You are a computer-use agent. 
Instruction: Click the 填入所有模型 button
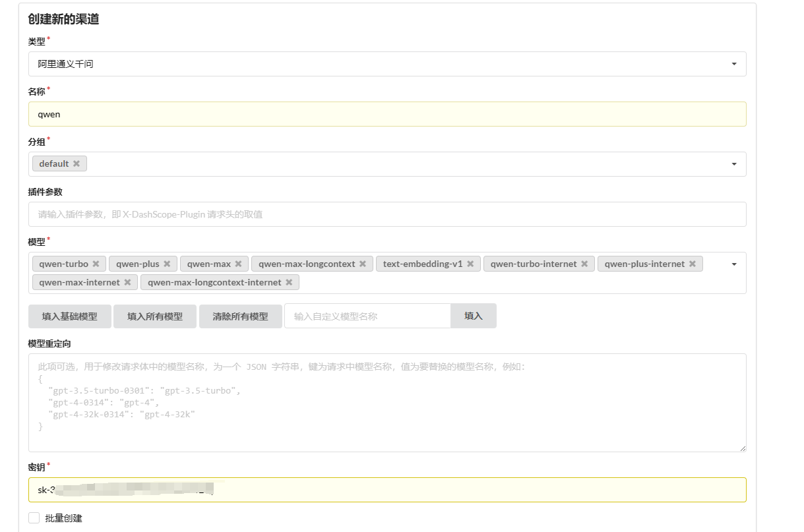[x=155, y=316]
